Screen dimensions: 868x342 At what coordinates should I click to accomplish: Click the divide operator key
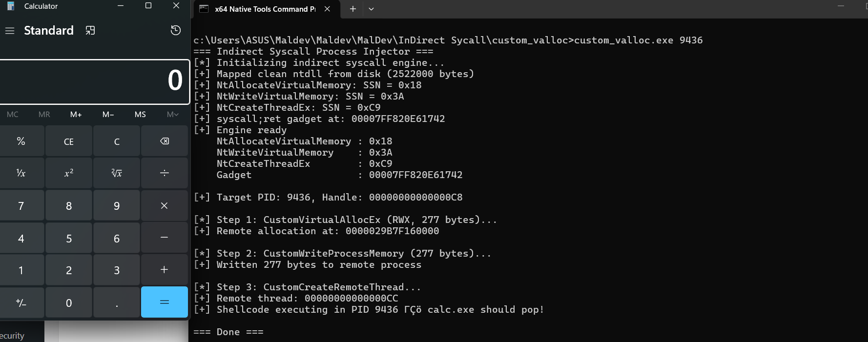click(x=165, y=173)
